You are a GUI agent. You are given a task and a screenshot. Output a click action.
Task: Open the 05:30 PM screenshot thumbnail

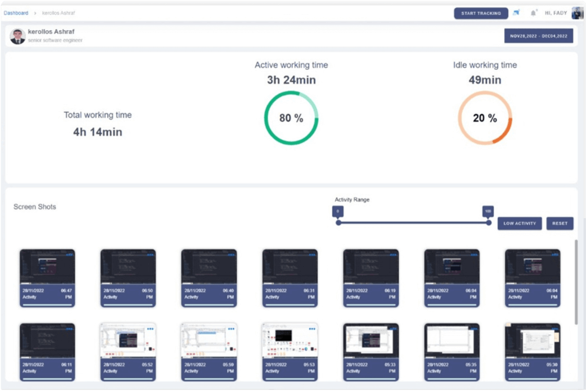click(533, 341)
